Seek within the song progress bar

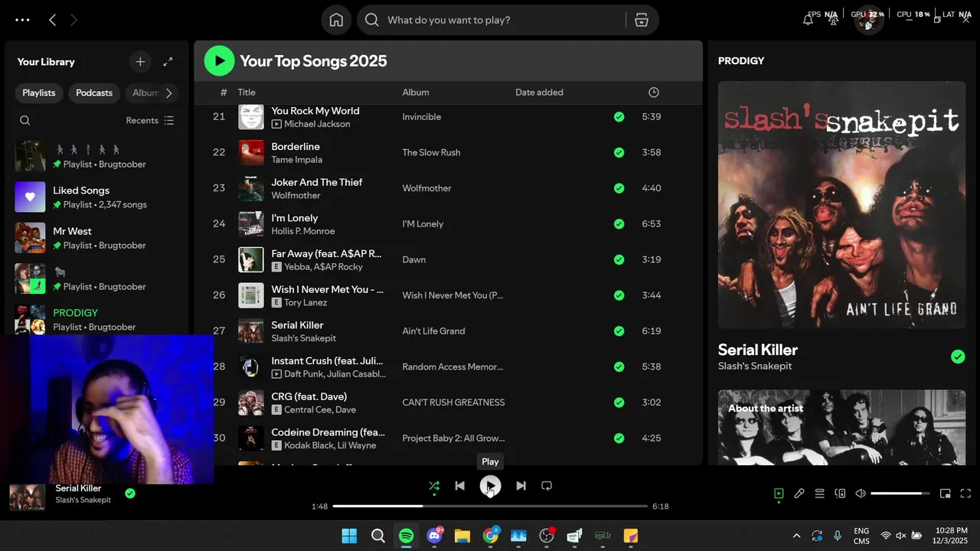click(x=490, y=506)
